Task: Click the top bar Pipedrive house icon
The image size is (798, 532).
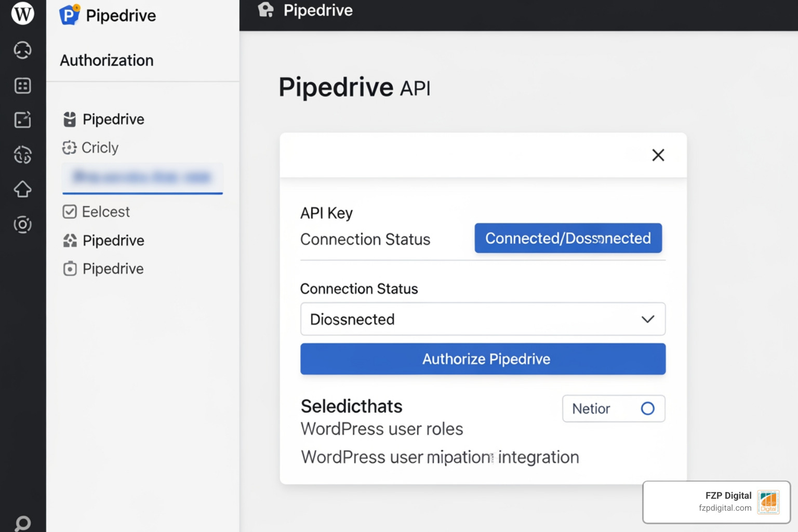Action: (266, 10)
